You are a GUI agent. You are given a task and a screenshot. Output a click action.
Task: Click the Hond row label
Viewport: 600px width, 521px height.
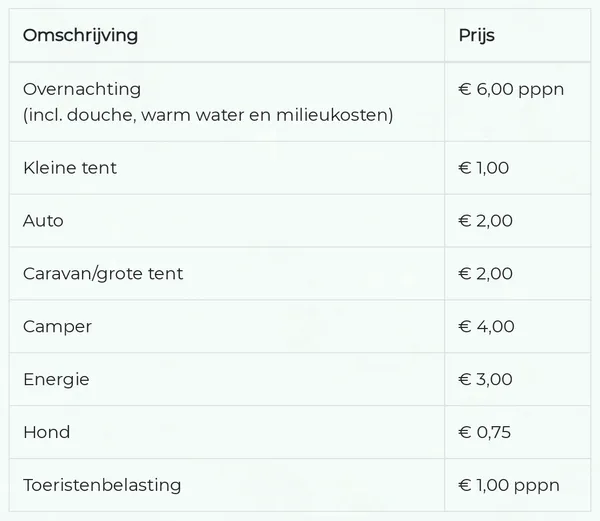click(46, 433)
